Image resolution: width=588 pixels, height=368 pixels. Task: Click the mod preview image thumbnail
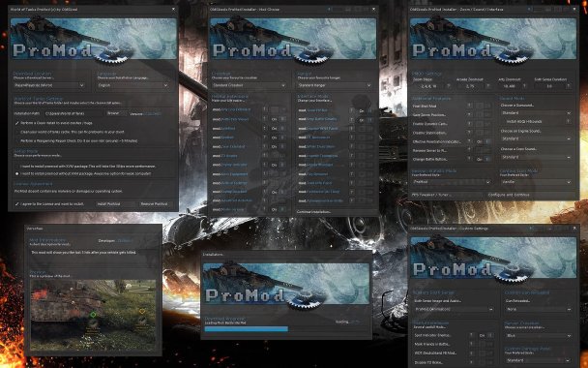(x=93, y=315)
